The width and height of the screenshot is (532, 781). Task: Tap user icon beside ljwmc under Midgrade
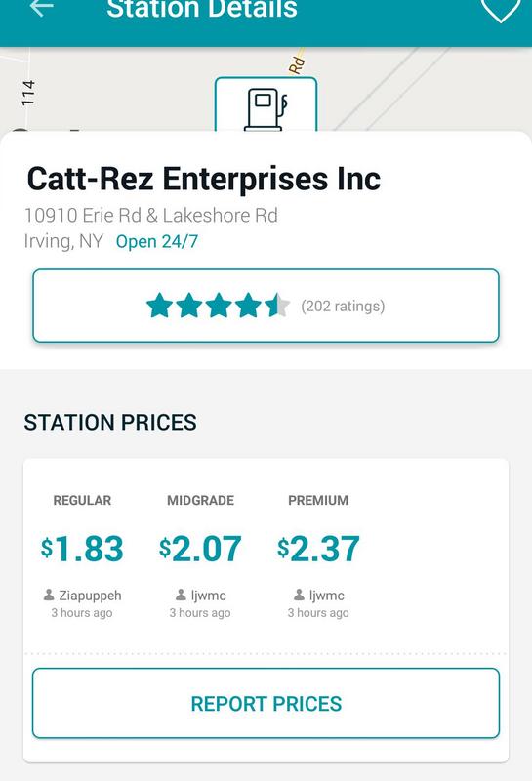coord(181,595)
